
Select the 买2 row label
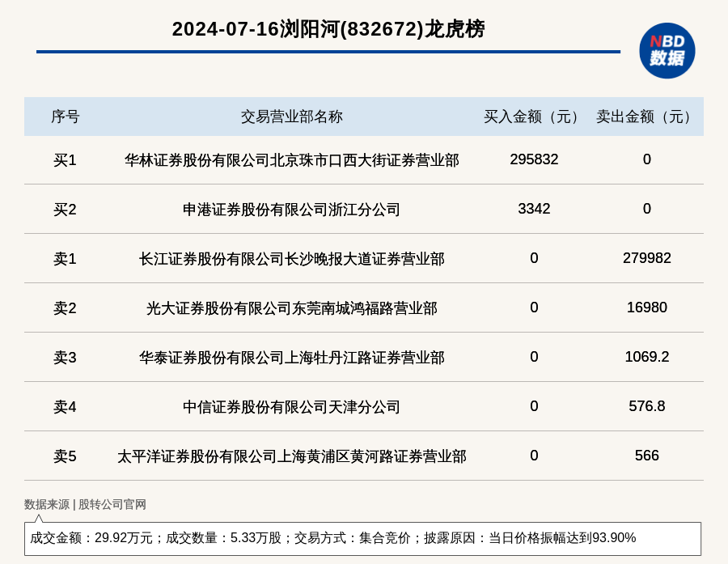coord(65,209)
